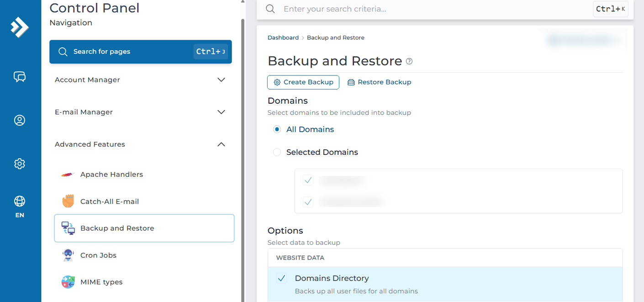Click the Domains Directory label text
This screenshot has height=302, width=644.
click(x=332, y=278)
